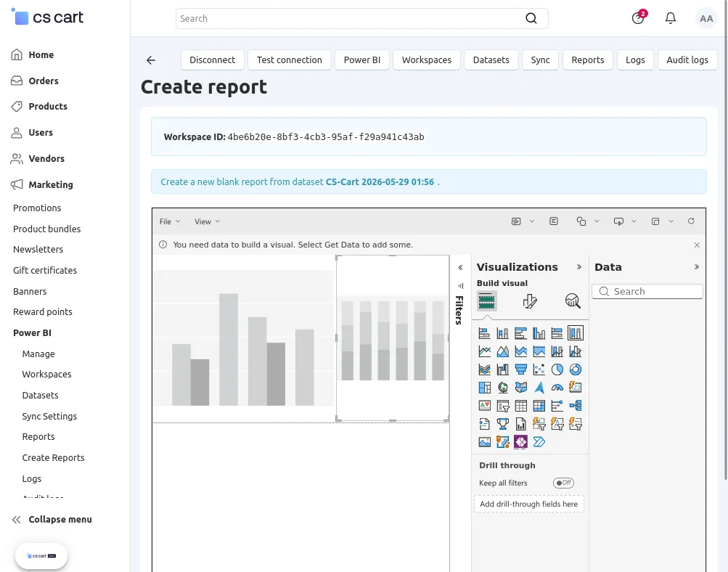Click the text box toolbar icon

coord(553,221)
